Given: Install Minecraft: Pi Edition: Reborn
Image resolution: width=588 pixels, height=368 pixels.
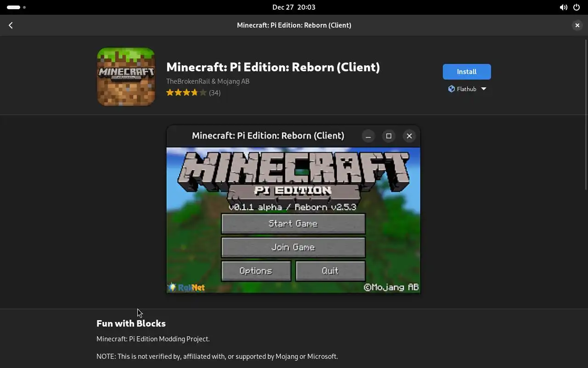Looking at the screenshot, I should pos(467,72).
